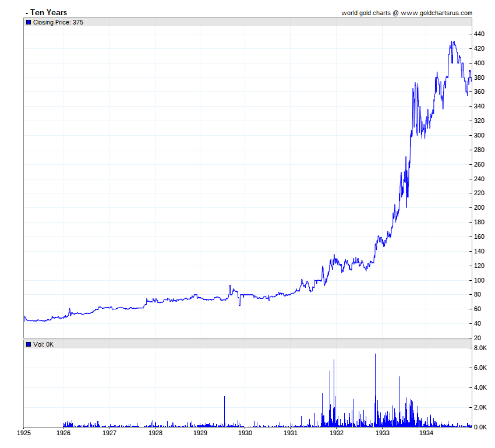Click the blue Vol legend square

[x=29, y=344]
